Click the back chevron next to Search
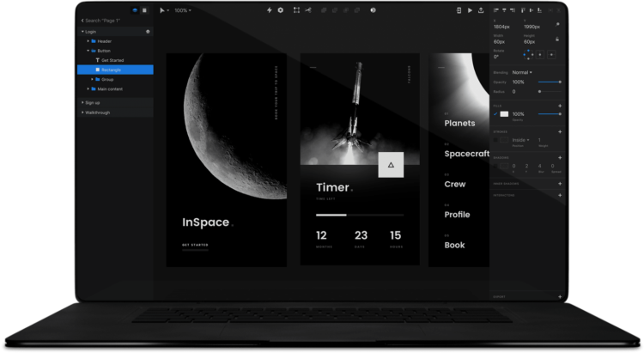Image resolution: width=644 pixels, height=353 pixels. (x=82, y=21)
